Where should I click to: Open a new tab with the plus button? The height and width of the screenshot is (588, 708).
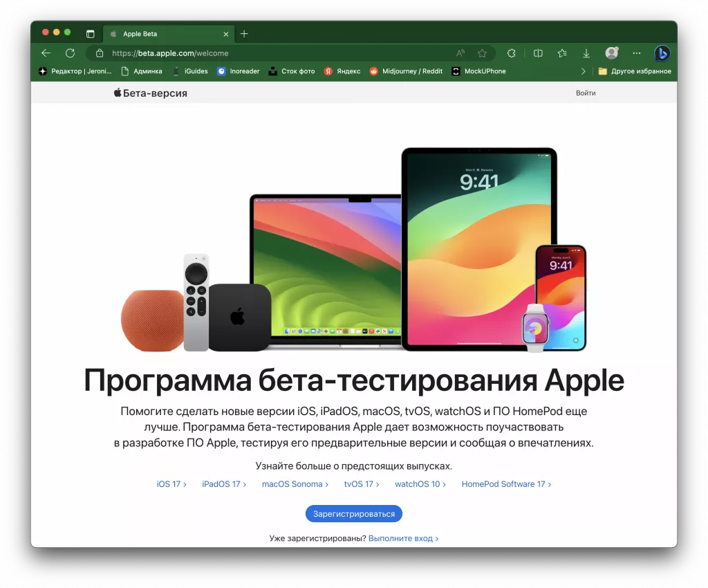244,33
